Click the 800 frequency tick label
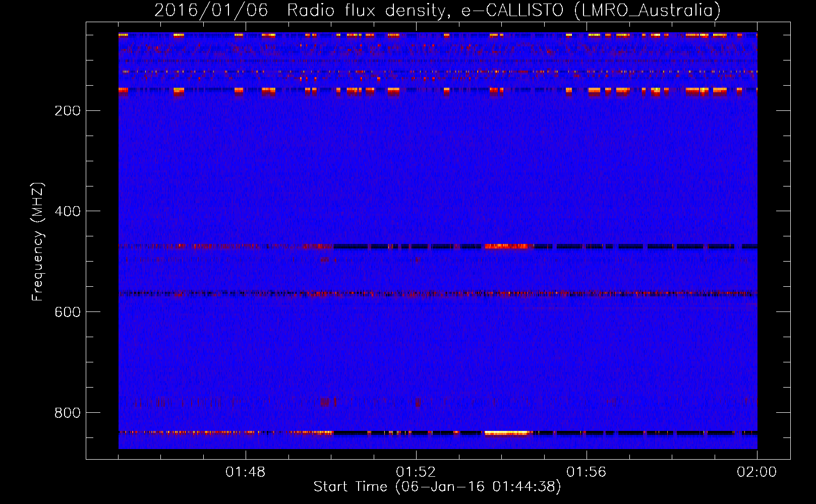This screenshot has width=816, height=504. pos(68,413)
